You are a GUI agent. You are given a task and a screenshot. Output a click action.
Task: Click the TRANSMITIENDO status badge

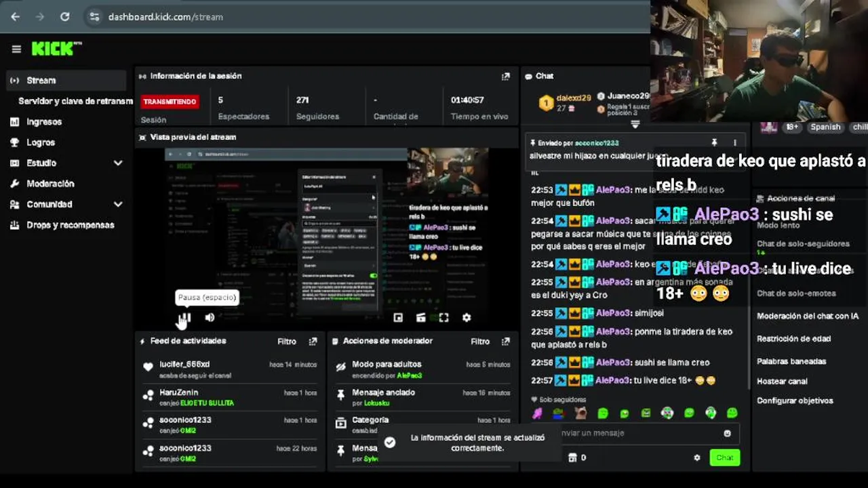[x=170, y=102]
